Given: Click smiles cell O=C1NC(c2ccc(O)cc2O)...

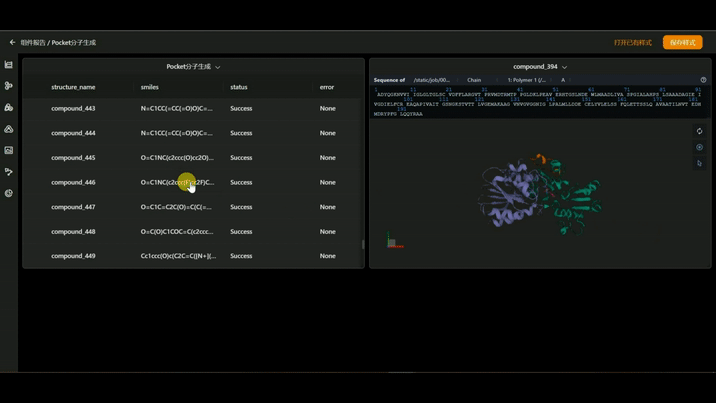Looking at the screenshot, I should 177,157.
